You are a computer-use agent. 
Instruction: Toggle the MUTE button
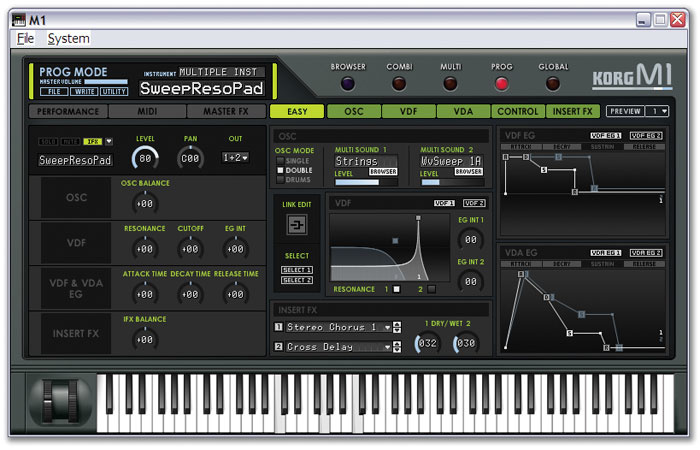pyautogui.click(x=70, y=142)
